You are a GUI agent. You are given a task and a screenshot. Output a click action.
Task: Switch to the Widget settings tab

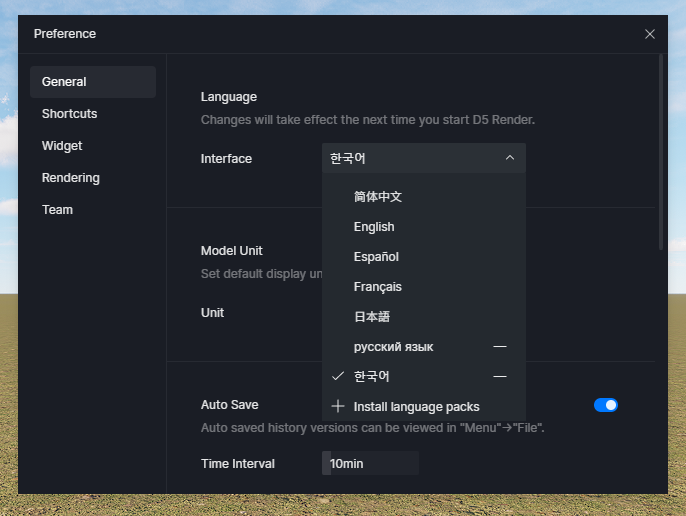pos(62,146)
